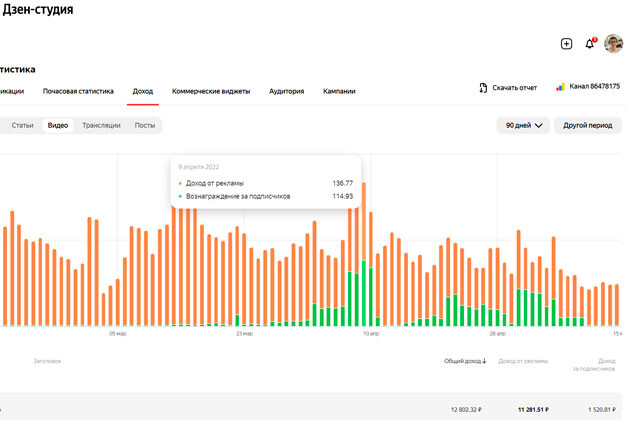Screen dimensions: 626x428
Task: Click the Доход от рекламы column header
Action: [523, 361]
